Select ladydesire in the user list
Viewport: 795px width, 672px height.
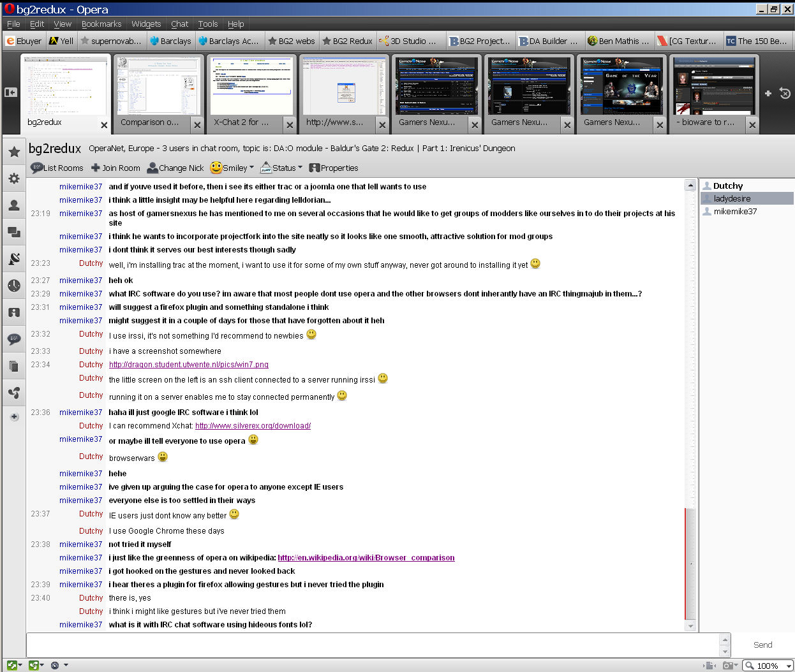point(747,198)
